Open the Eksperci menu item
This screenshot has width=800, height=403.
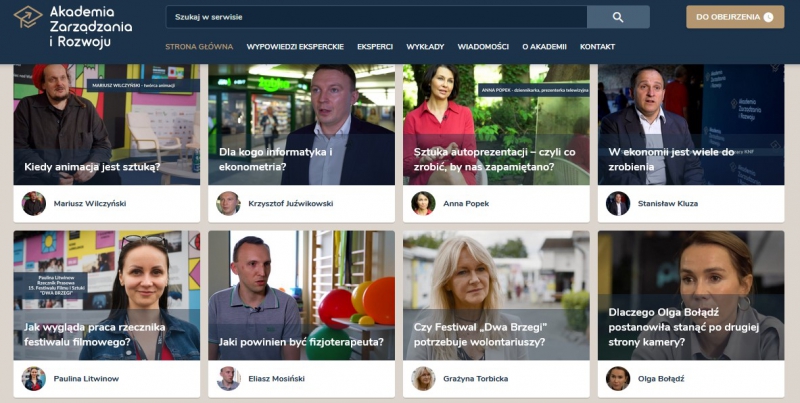point(375,46)
